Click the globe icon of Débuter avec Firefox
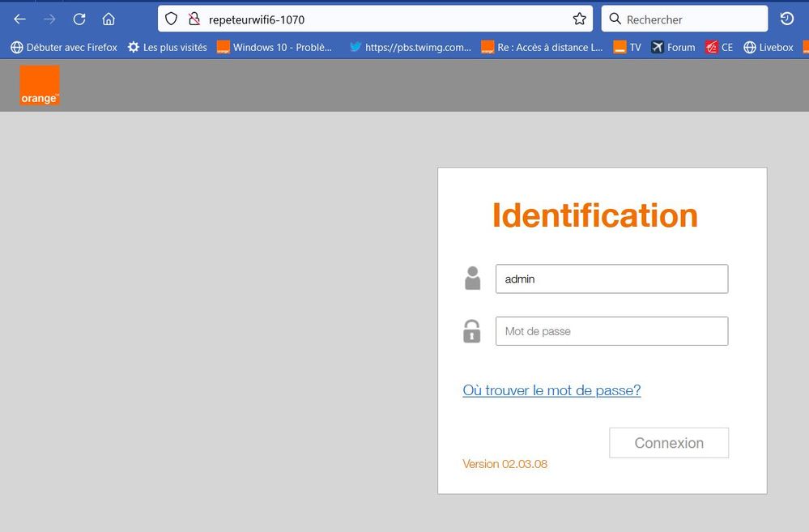809x532 pixels. pyautogui.click(x=16, y=48)
